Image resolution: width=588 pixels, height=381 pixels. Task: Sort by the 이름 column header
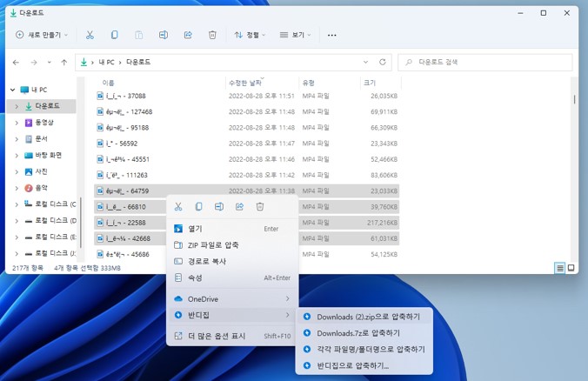[x=109, y=83]
